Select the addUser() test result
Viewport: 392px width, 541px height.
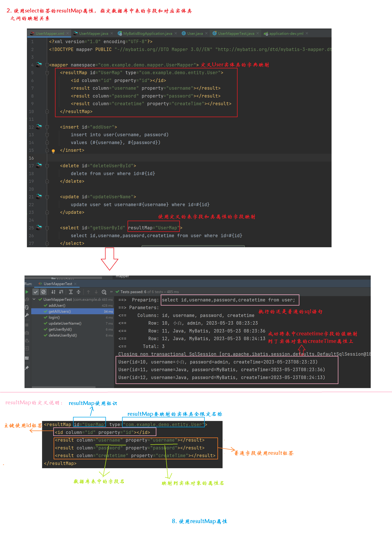coord(57,305)
